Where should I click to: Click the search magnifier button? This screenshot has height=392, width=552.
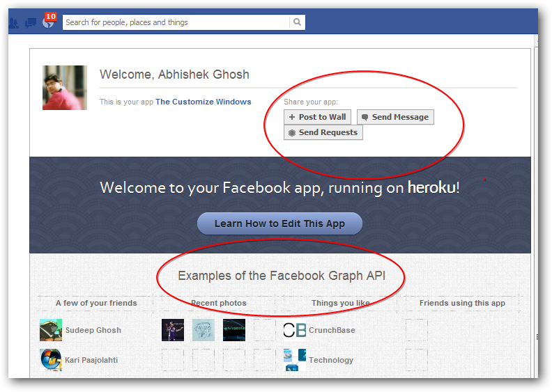click(x=297, y=22)
